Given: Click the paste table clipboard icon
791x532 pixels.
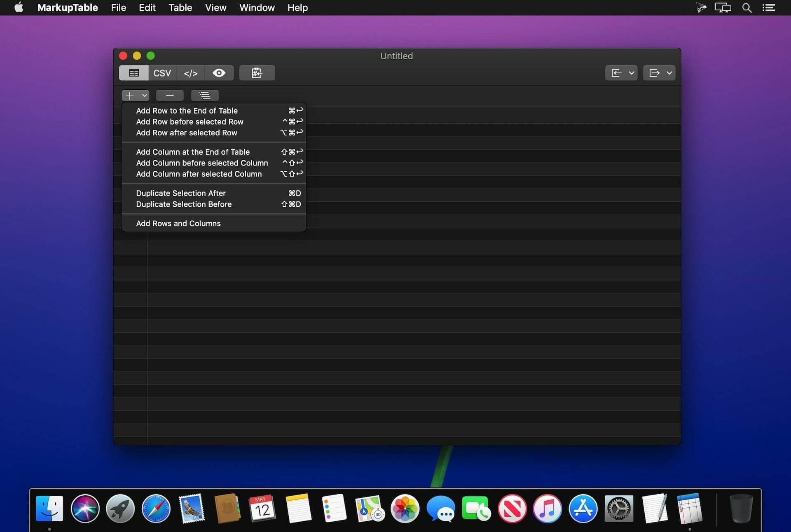Looking at the screenshot, I should [x=257, y=73].
